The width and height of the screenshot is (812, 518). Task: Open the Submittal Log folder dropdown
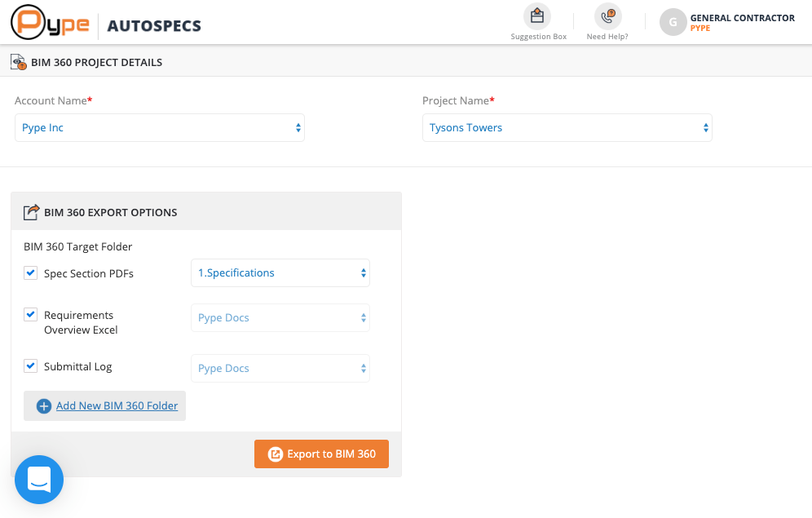click(280, 369)
